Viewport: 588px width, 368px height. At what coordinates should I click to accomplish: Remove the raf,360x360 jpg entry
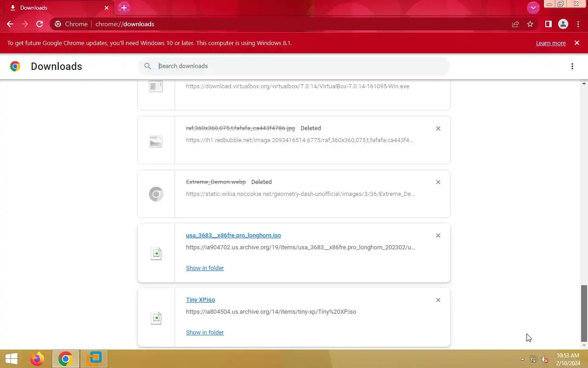click(438, 128)
